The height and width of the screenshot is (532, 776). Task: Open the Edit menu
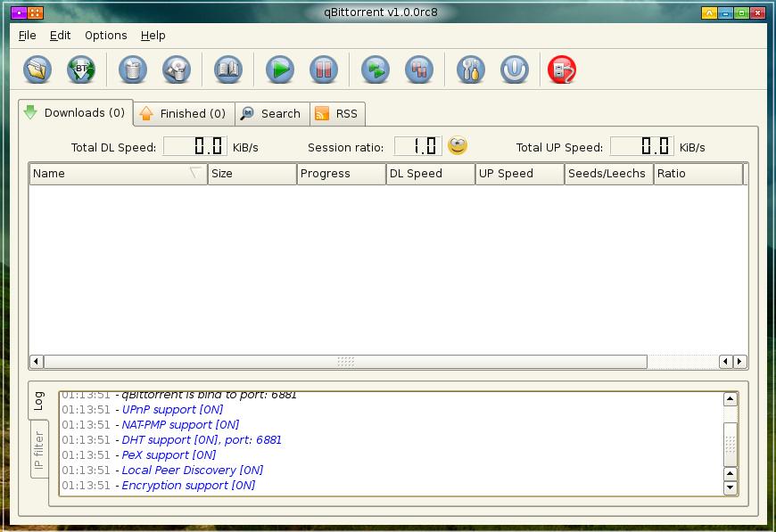60,36
